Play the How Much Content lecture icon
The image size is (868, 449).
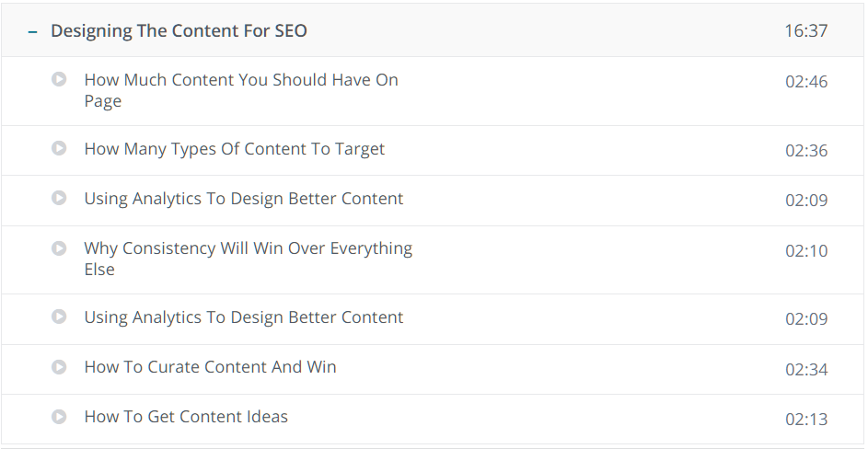[x=59, y=79]
